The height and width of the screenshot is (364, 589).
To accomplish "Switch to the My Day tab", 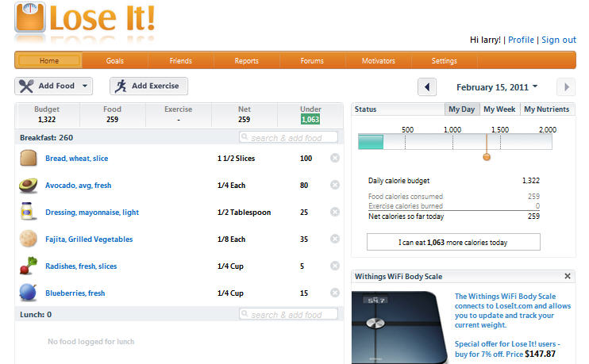I will [462, 109].
